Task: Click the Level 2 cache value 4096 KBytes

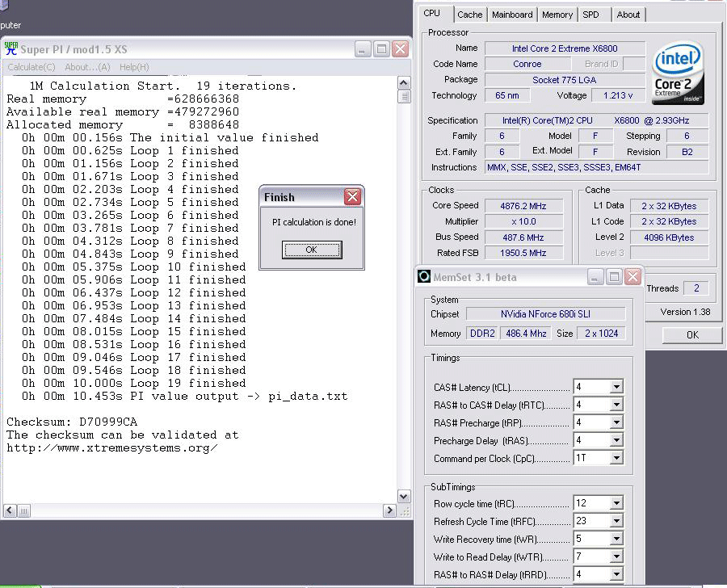Action: [x=669, y=237]
